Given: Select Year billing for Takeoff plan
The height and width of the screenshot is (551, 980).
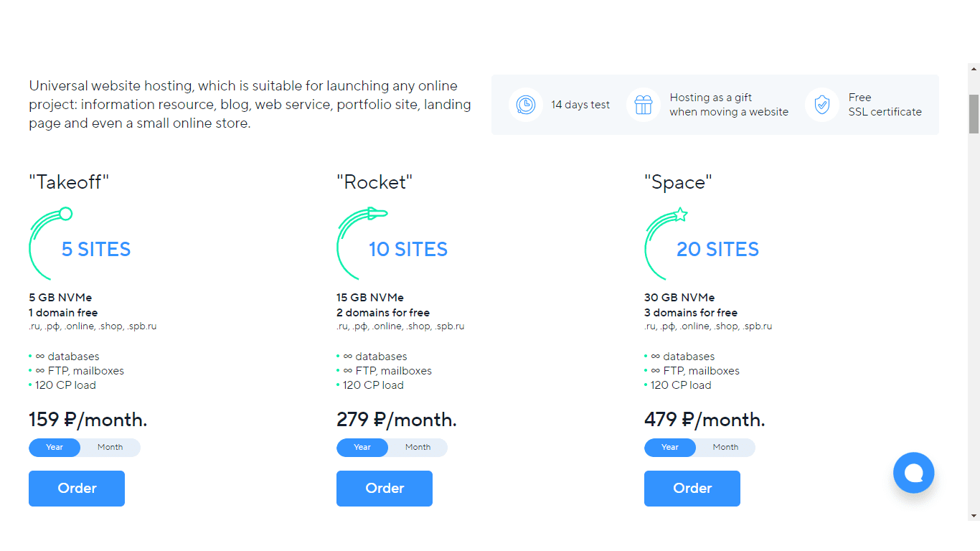Looking at the screenshot, I should (x=55, y=447).
